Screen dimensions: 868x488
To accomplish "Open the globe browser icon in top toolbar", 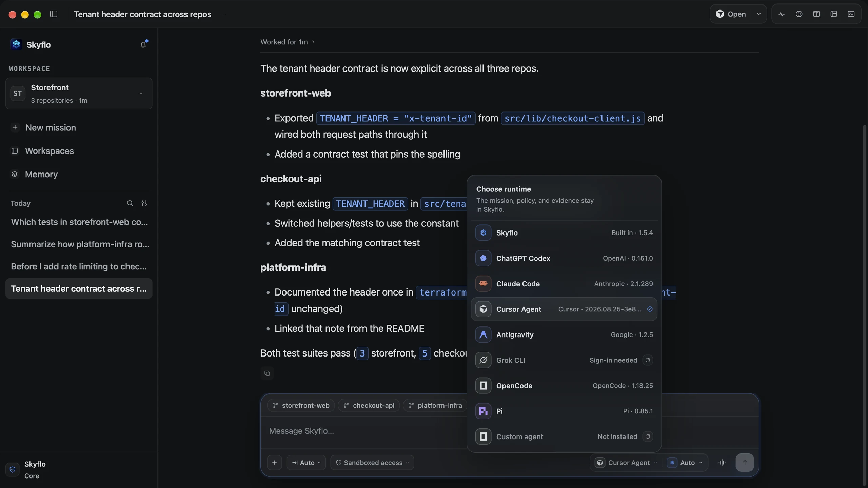I will click(x=799, y=14).
